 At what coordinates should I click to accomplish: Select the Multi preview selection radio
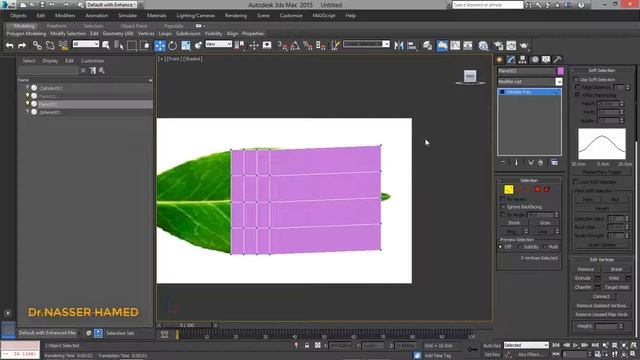pos(544,247)
